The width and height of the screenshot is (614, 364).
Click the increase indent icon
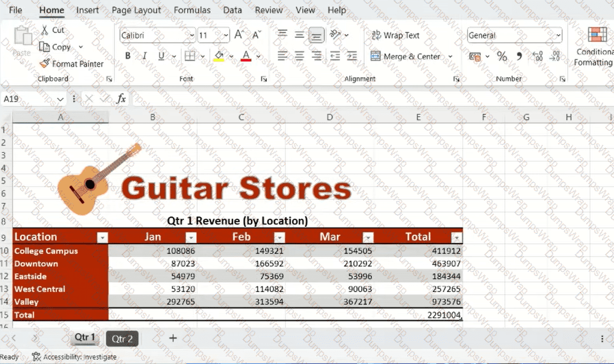coord(352,56)
